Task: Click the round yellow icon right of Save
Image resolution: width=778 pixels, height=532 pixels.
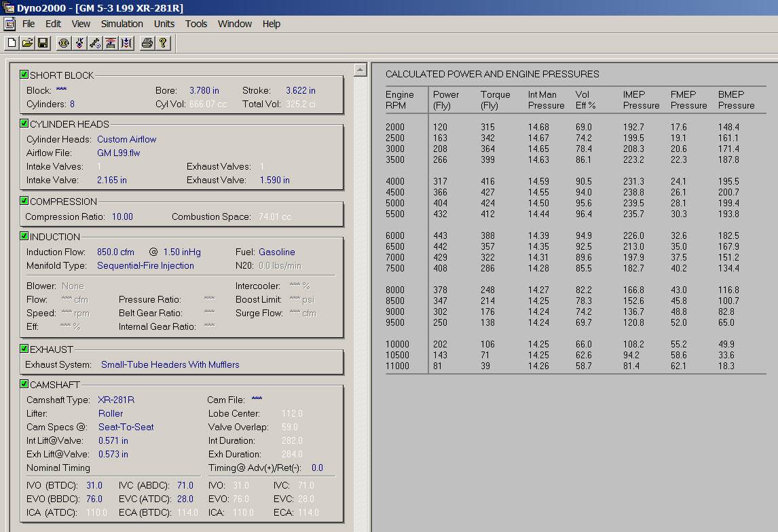Action: point(64,43)
